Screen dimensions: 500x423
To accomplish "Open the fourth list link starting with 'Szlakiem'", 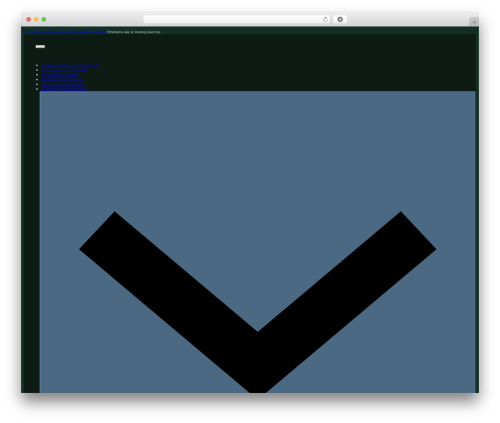I will [x=63, y=80].
